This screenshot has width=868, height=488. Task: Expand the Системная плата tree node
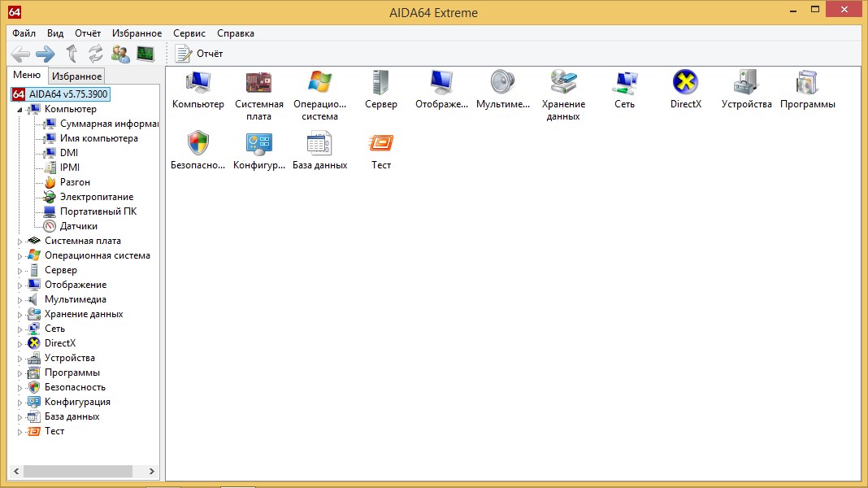click(20, 242)
